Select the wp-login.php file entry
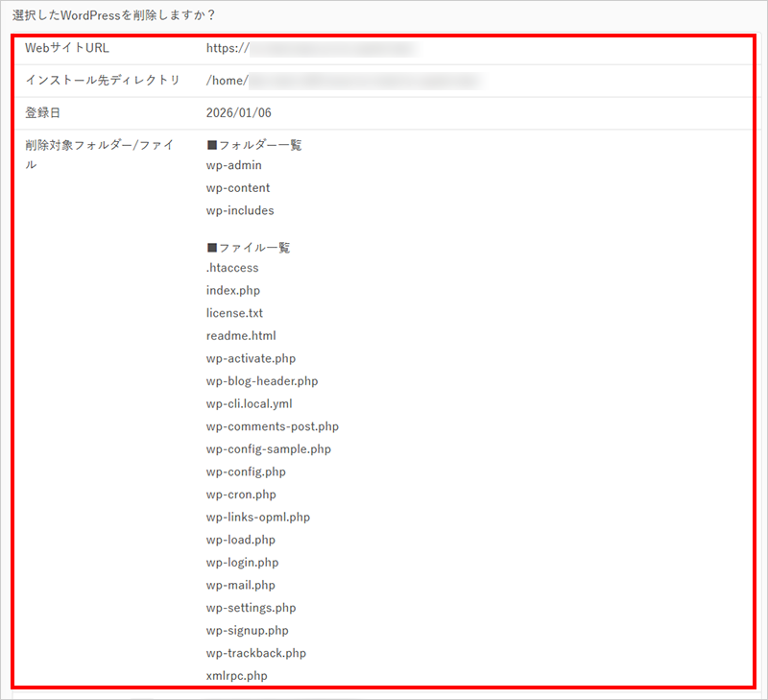Screen dimensions: 768x700 click(x=242, y=562)
